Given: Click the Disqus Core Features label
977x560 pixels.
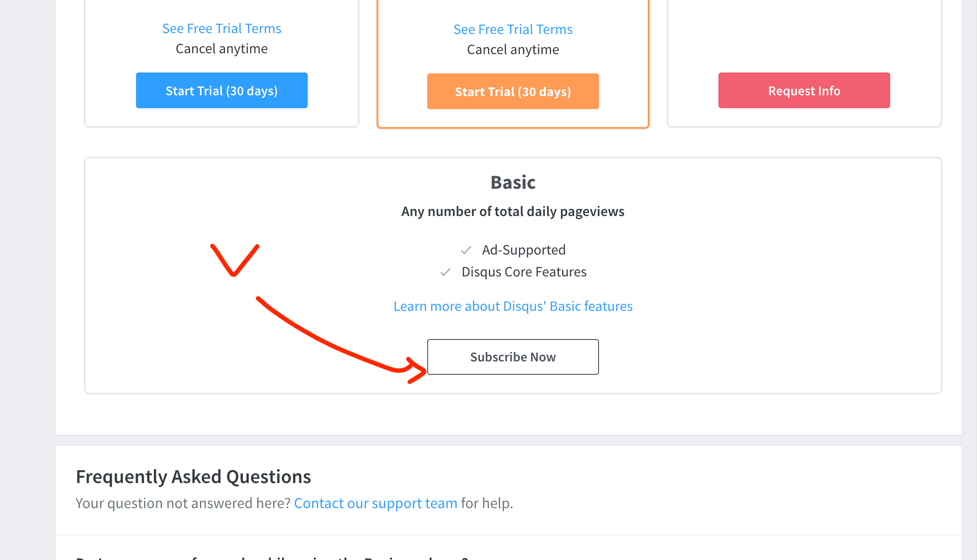Looking at the screenshot, I should point(523,272).
